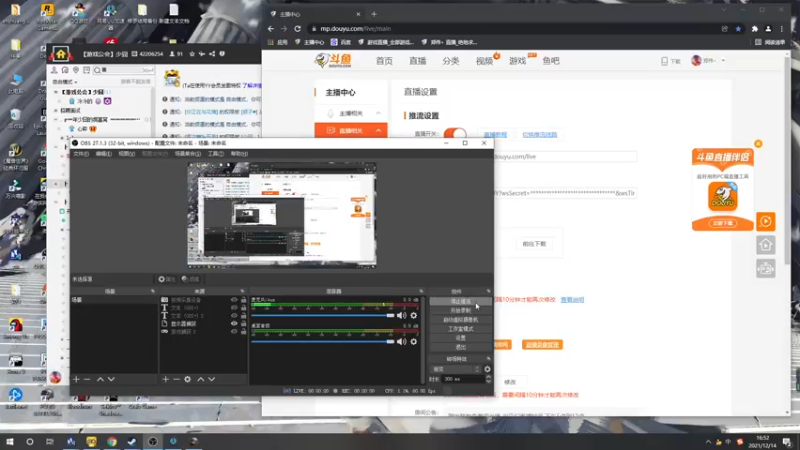Screen dimensions: 800x450
Task: Open mic/Aux audio settings gear in OBS mixer
Action: pos(414,316)
